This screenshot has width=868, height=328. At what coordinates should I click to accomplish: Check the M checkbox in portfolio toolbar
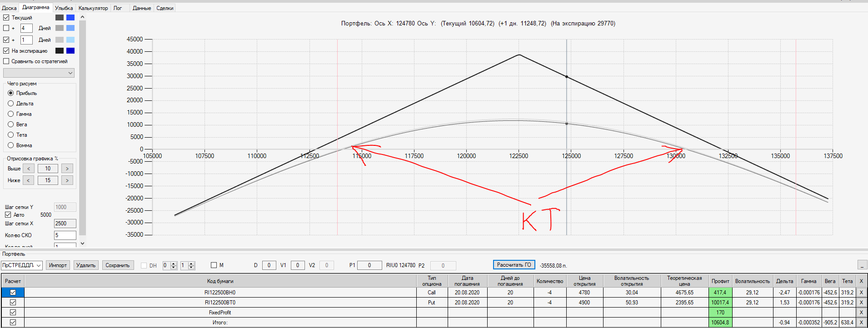pos(214,265)
